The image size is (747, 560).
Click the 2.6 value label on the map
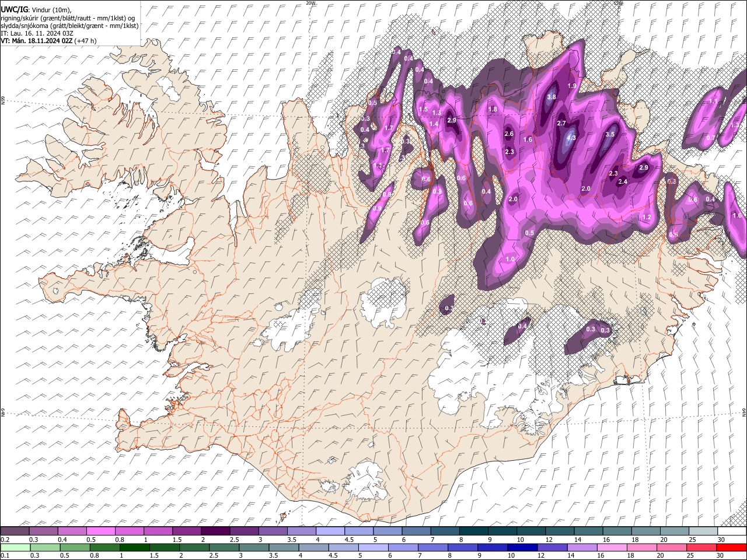tap(508, 134)
